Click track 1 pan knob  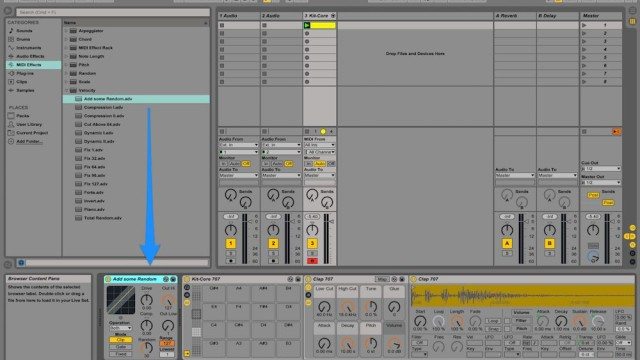(231, 230)
